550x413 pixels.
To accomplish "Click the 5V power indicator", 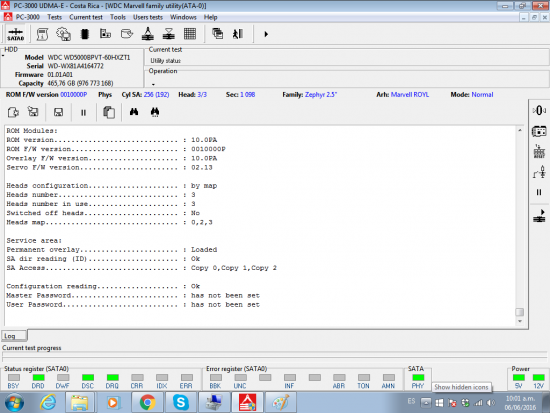I will pyautogui.click(x=519, y=378).
